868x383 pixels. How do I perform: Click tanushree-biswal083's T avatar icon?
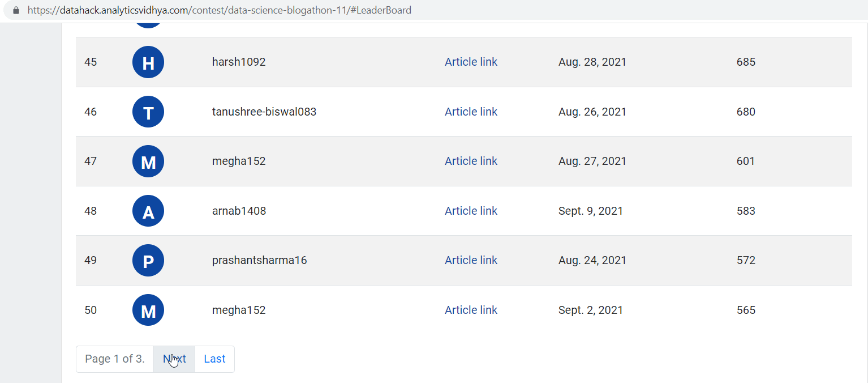(x=148, y=112)
